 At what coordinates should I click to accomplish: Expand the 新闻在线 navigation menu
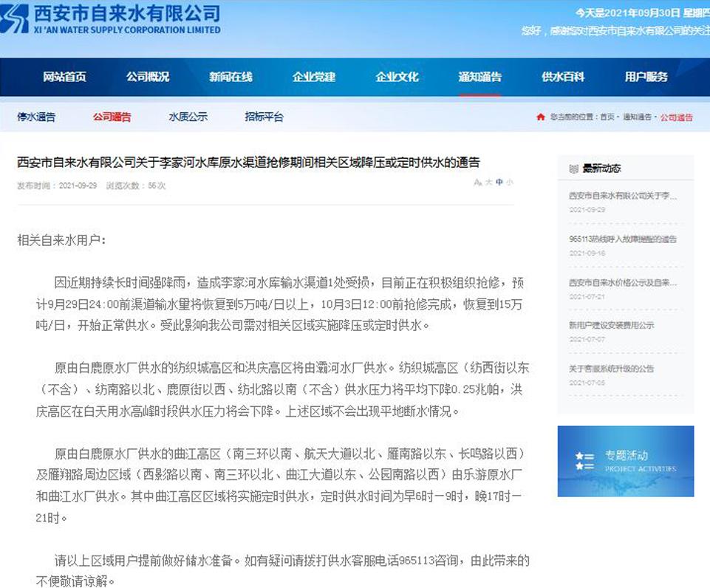pos(231,77)
